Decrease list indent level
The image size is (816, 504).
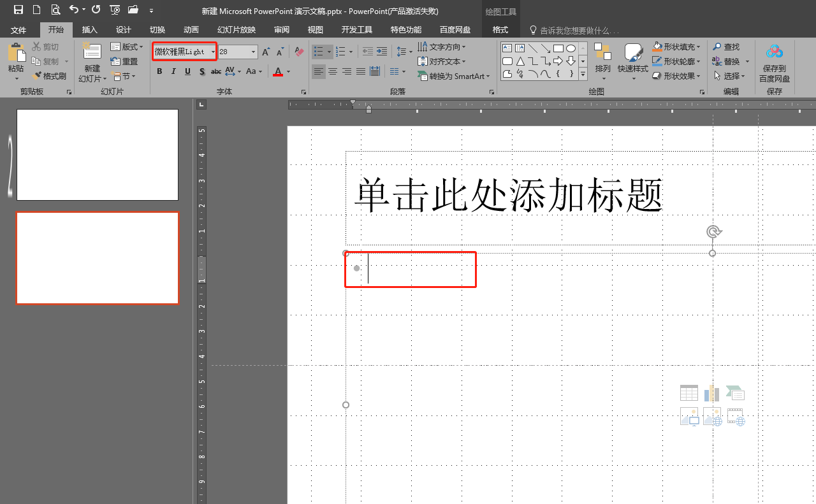(368, 52)
